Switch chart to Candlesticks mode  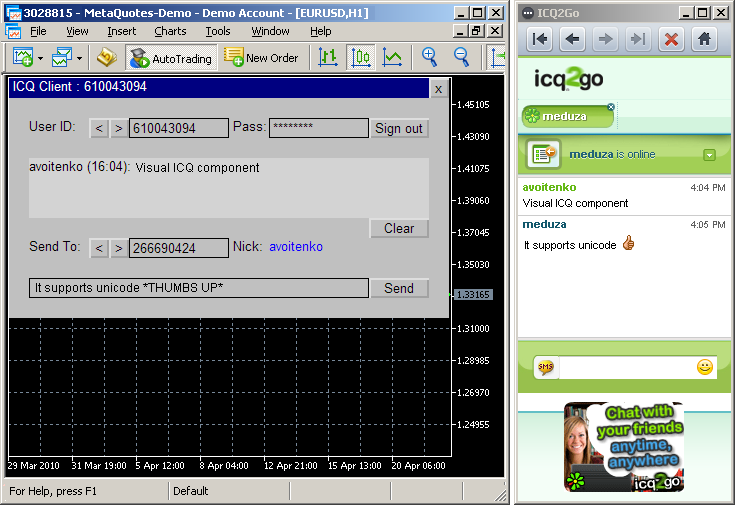pyautogui.click(x=360, y=58)
